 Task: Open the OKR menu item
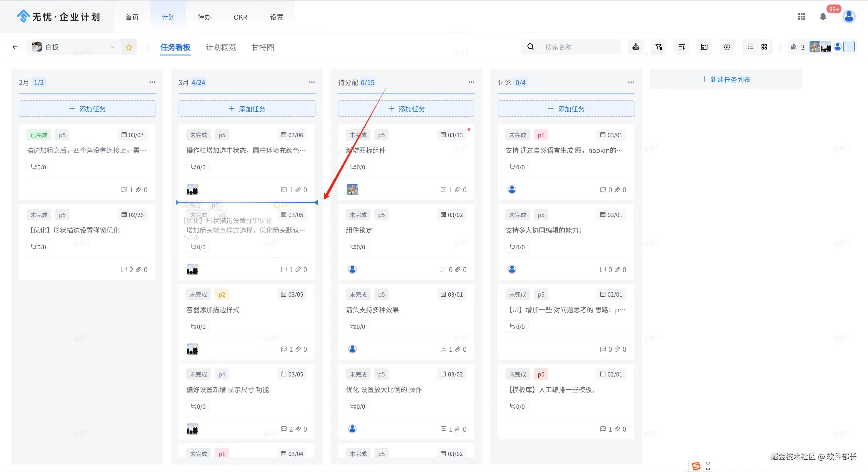[240, 17]
